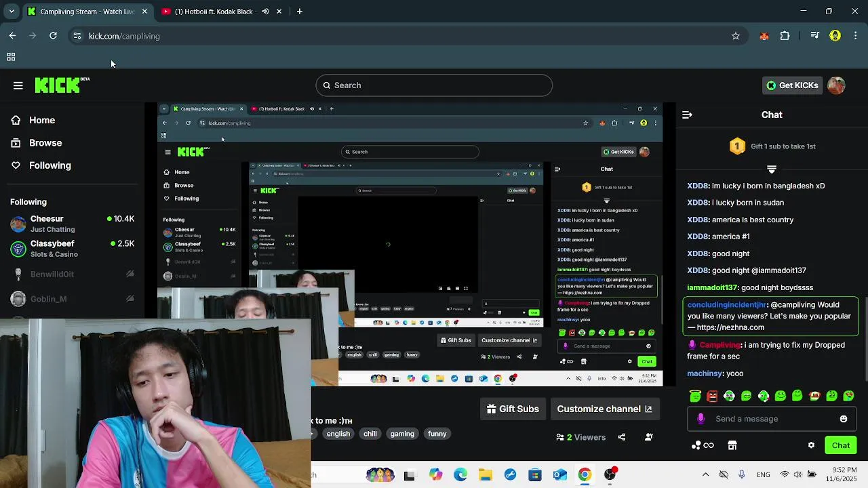Open the Chrome profile avatar menu
868x488 pixels.
tap(835, 36)
